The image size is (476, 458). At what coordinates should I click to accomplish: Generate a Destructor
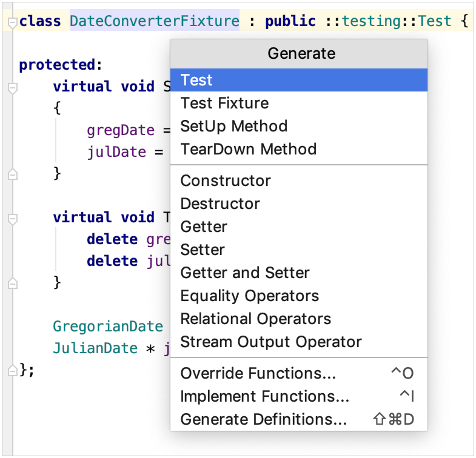tap(299, 204)
